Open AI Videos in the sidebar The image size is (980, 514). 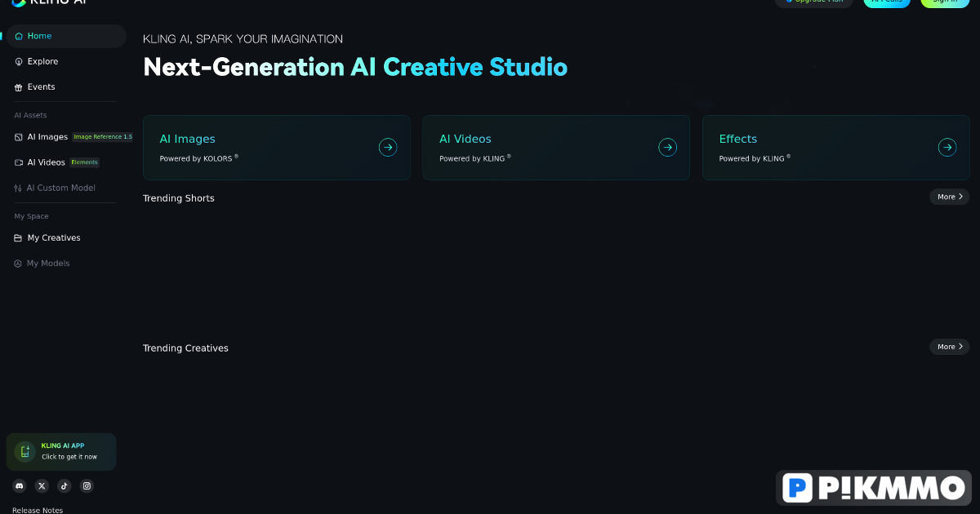point(47,162)
